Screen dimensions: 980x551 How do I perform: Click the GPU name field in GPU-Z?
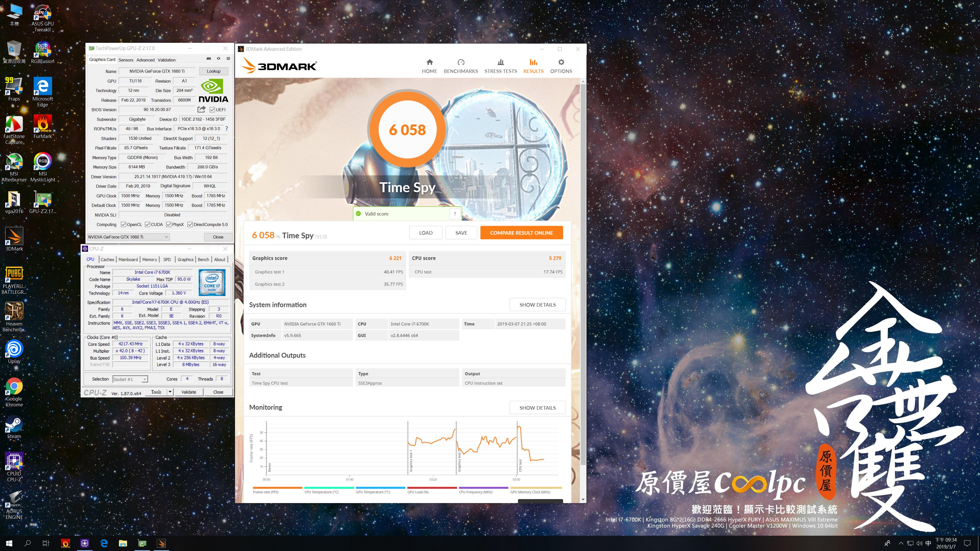[x=157, y=71]
